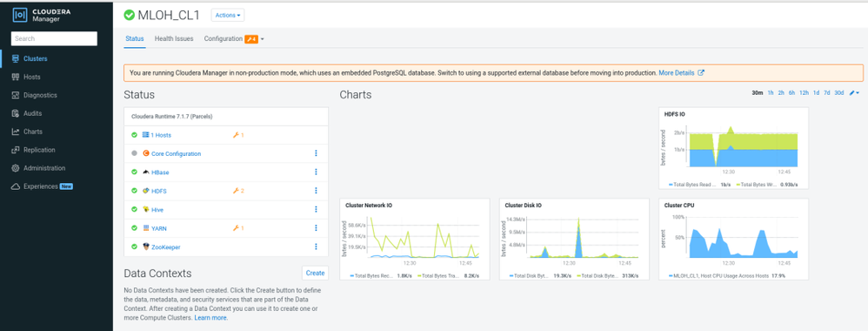Open Administration in the sidebar
This screenshot has width=868, height=331.
(44, 168)
